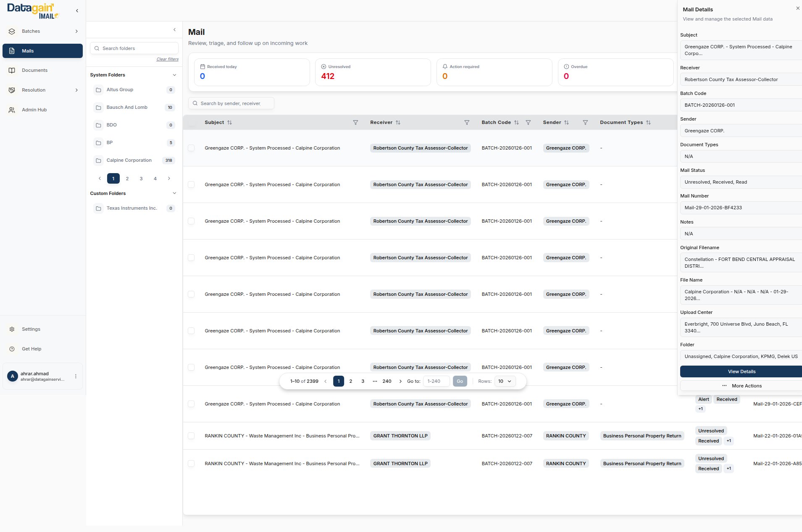The height and width of the screenshot is (532, 802).
Task: Open Documents in the sidebar
Action: coord(34,71)
